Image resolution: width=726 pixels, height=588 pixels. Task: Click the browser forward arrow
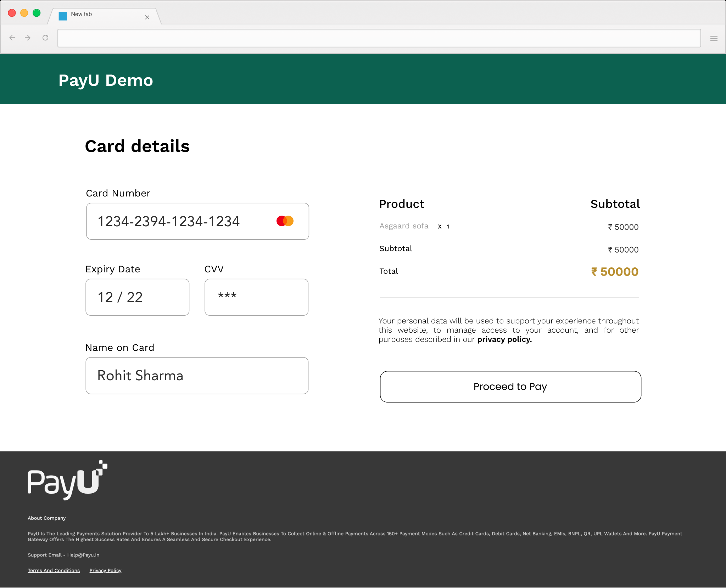pos(28,38)
